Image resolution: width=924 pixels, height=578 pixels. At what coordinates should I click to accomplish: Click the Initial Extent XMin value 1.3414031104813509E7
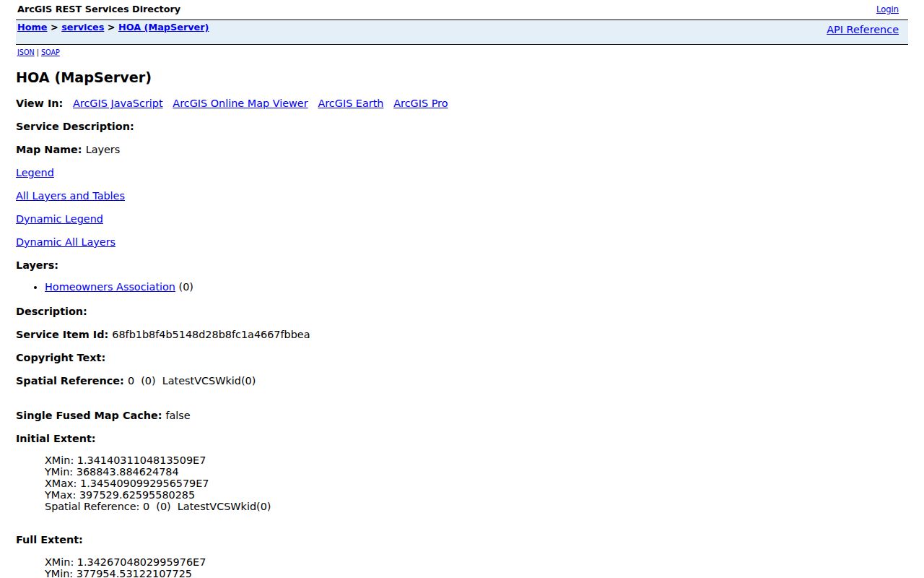coord(141,460)
